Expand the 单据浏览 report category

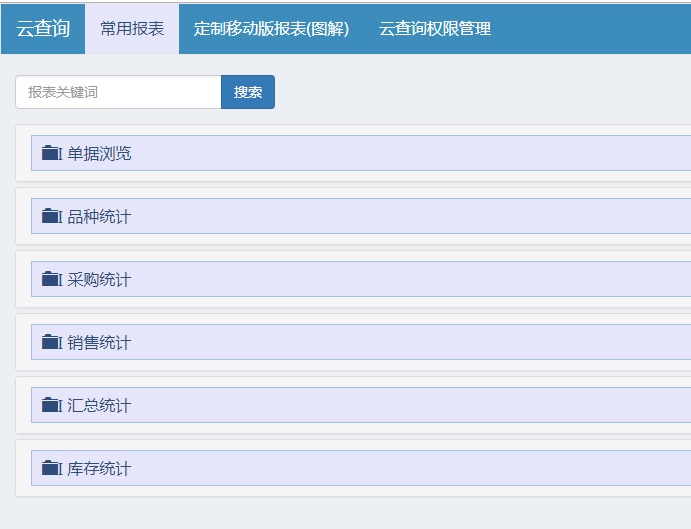361,153
